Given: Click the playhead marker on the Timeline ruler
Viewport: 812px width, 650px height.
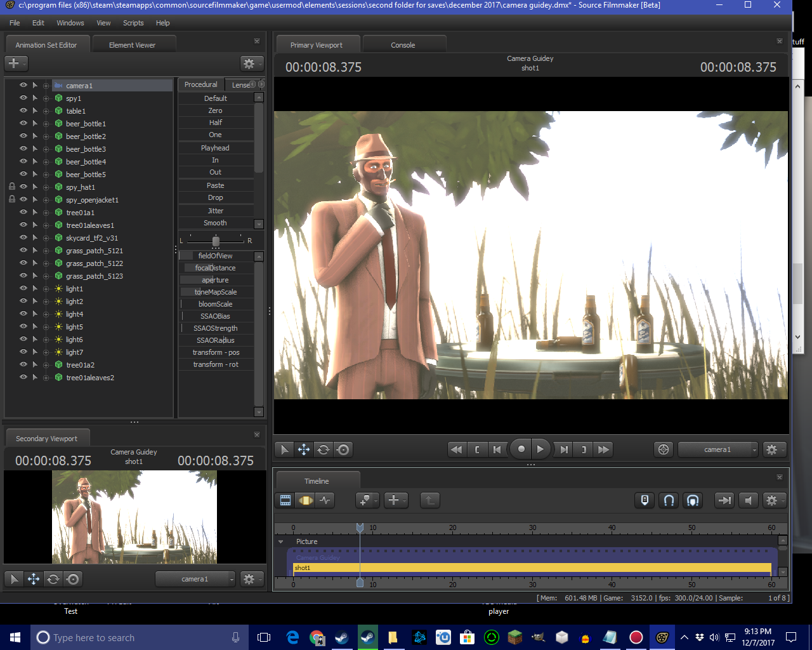Looking at the screenshot, I should pos(360,528).
